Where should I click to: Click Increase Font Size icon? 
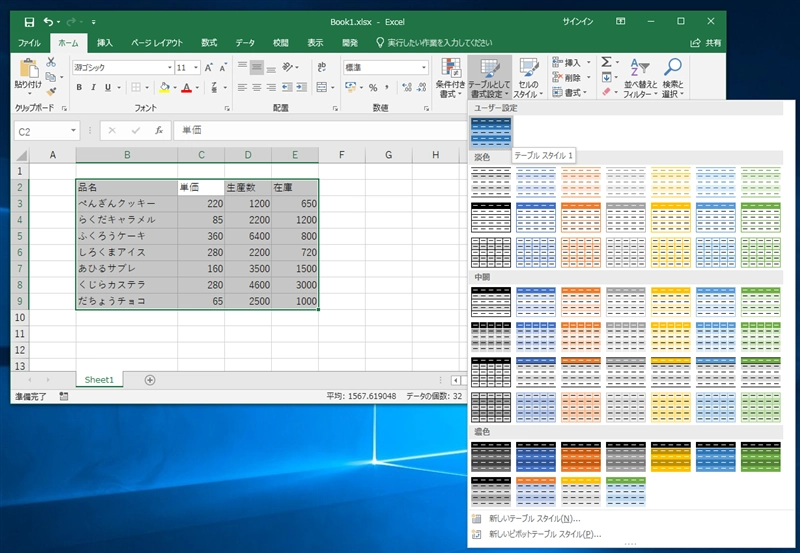point(208,67)
